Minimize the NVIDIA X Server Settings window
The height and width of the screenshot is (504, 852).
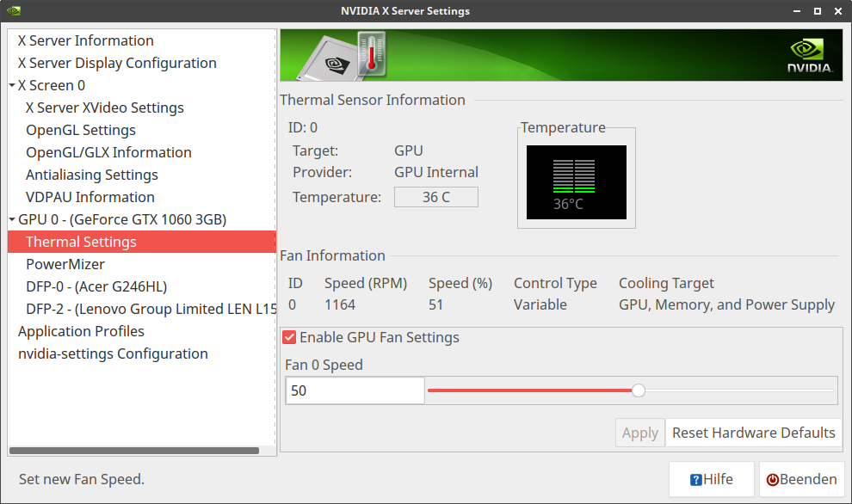tap(797, 11)
